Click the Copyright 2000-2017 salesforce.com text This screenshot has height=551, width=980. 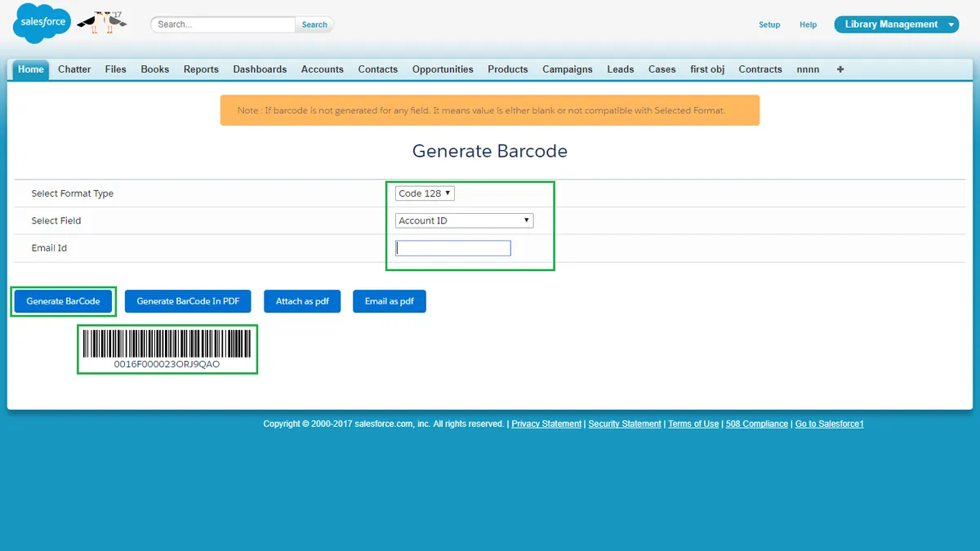point(384,424)
